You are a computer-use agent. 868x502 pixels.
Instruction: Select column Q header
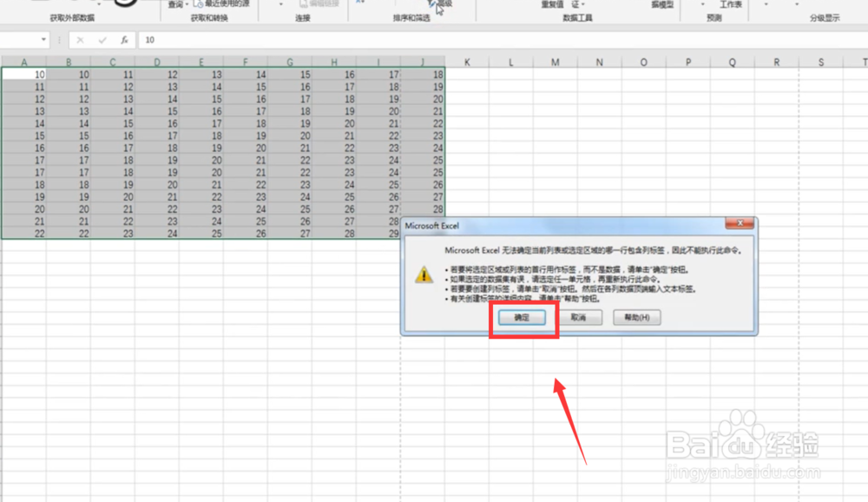tap(733, 62)
